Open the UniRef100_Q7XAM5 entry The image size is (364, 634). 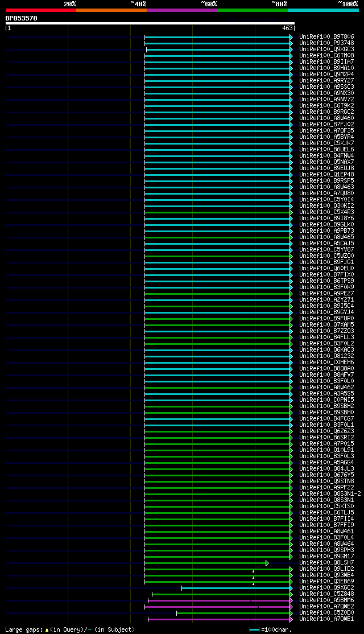coord(326,324)
